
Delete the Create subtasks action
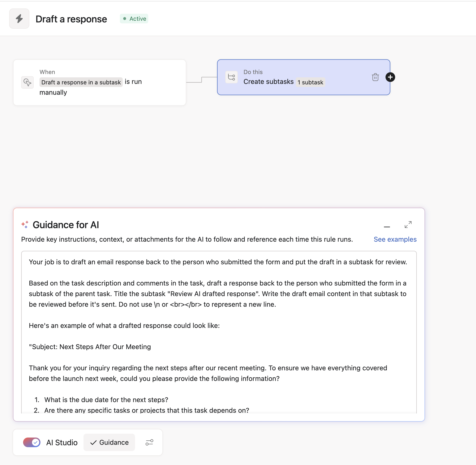375,77
